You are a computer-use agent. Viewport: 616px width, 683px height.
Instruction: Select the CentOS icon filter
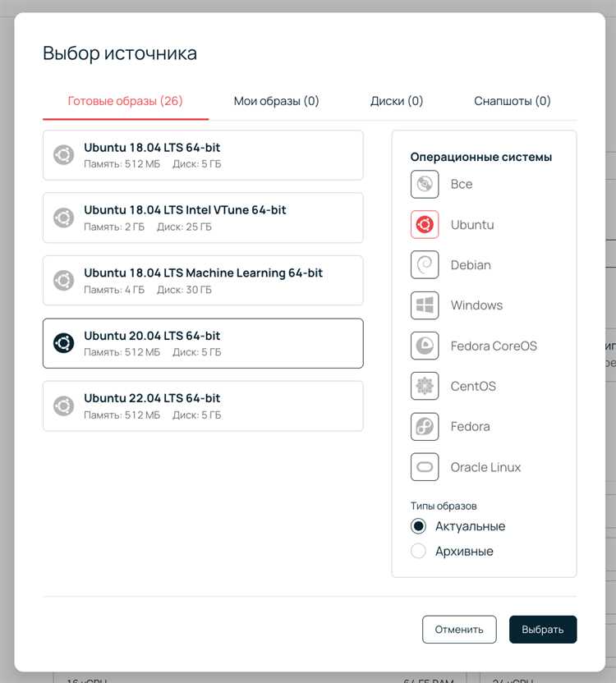[x=424, y=386]
